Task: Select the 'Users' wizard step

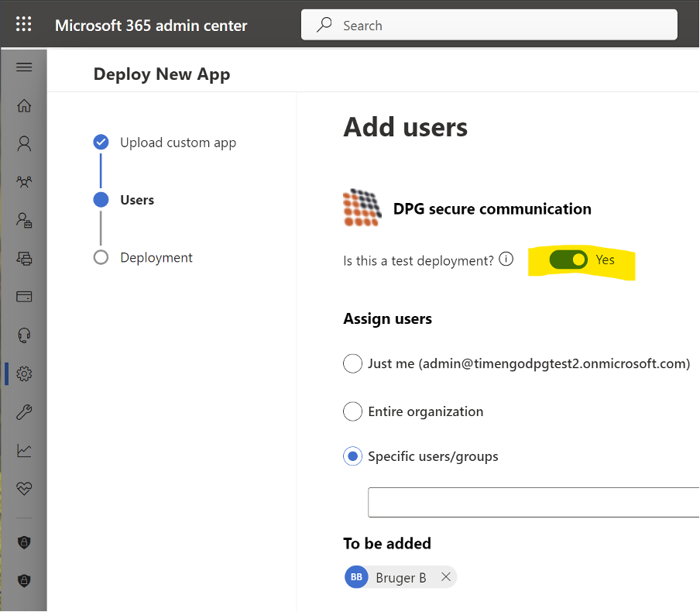Action: click(x=137, y=200)
